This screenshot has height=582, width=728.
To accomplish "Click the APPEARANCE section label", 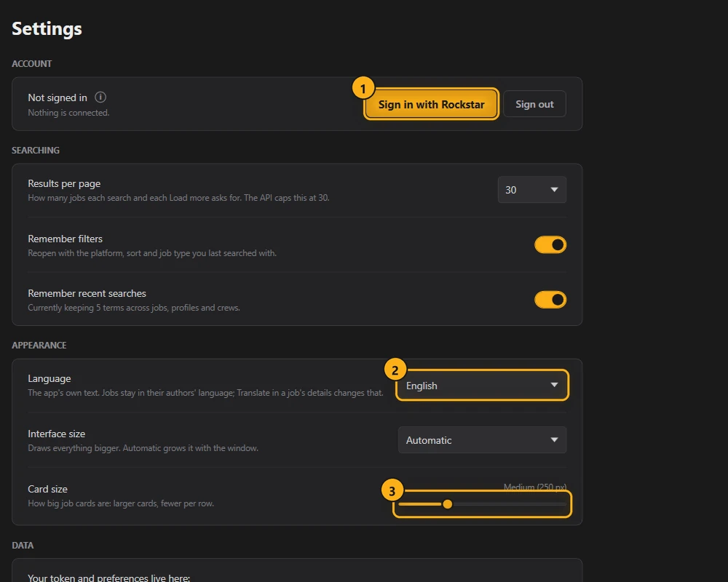I will click(x=39, y=346).
